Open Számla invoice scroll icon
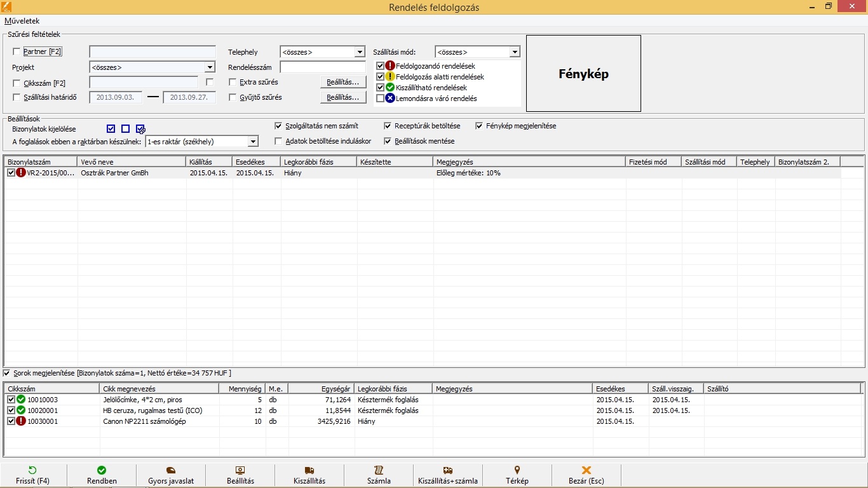This screenshot has width=868, height=488. [379, 470]
